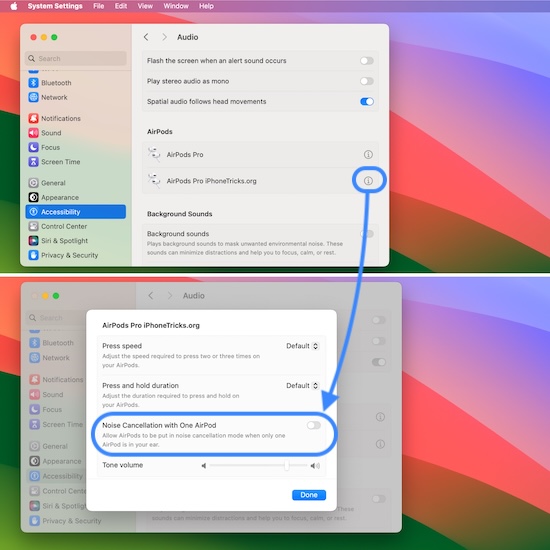Screen dimensions: 550x550
Task: Choose the Sound icon in the undimmed sidebar
Action: point(33,133)
